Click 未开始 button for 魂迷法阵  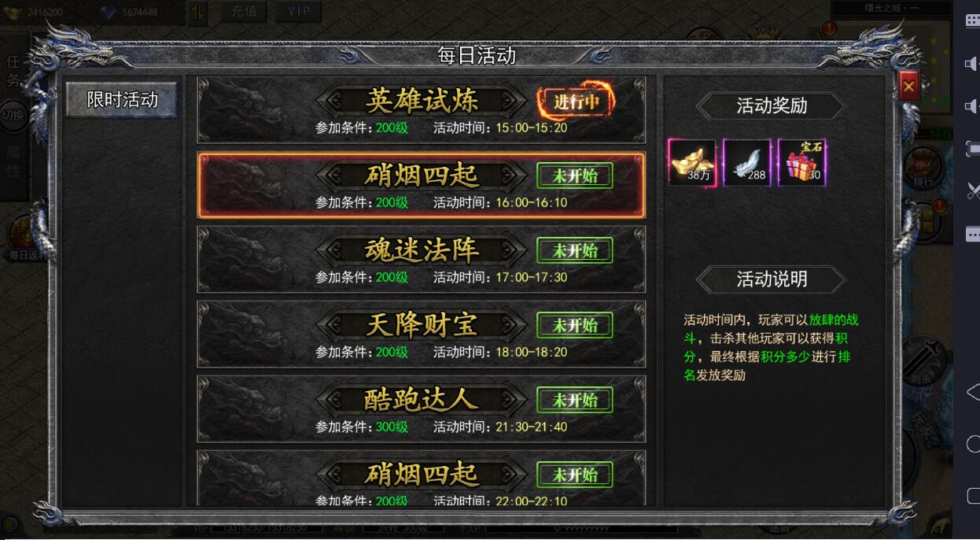pyautogui.click(x=575, y=250)
